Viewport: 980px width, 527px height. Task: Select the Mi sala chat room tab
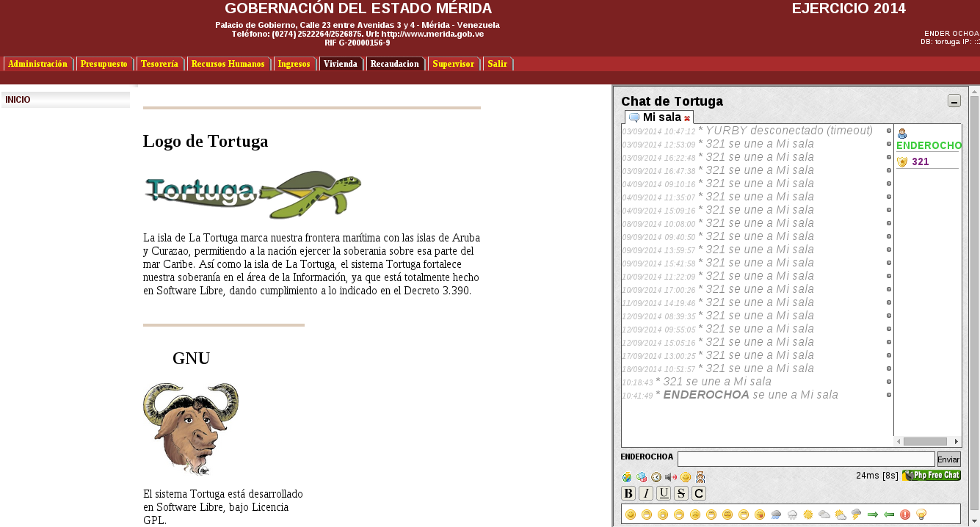[x=659, y=117]
